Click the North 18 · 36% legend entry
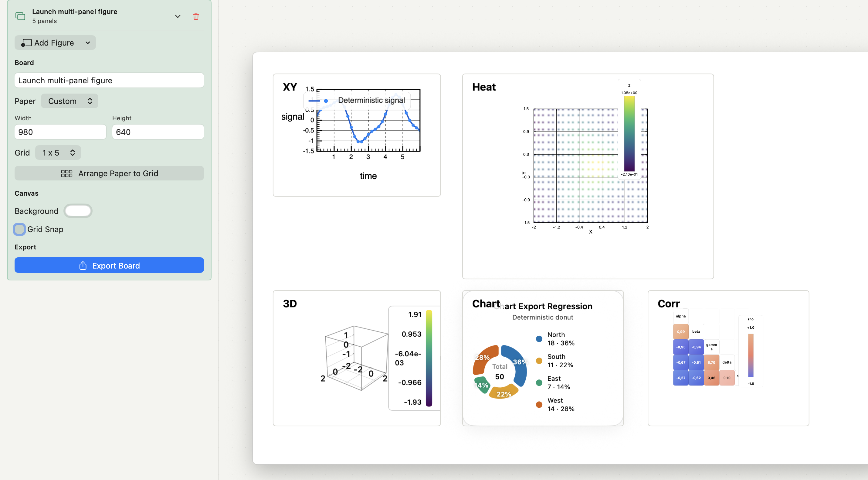This screenshot has height=480, width=868. (x=555, y=339)
